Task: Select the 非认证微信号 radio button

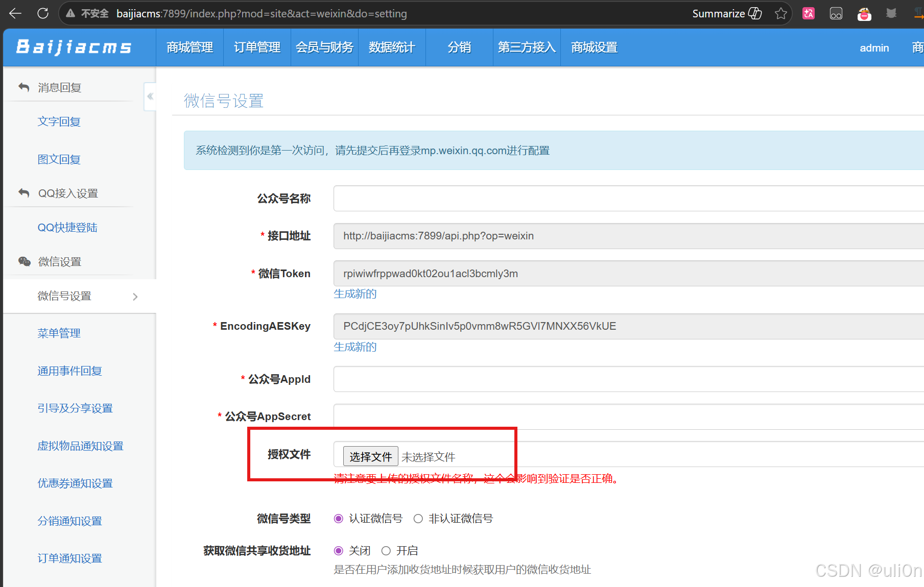Action: pos(418,519)
